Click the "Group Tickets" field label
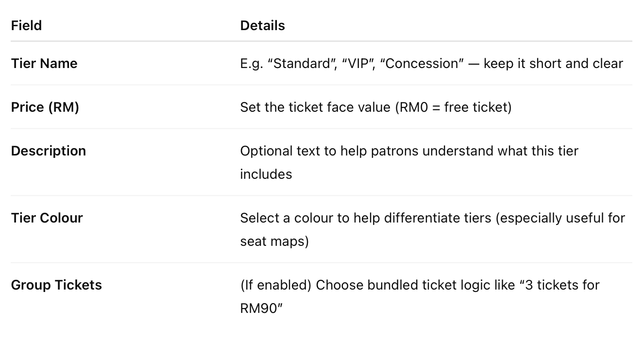The height and width of the screenshot is (343, 644). (x=56, y=285)
